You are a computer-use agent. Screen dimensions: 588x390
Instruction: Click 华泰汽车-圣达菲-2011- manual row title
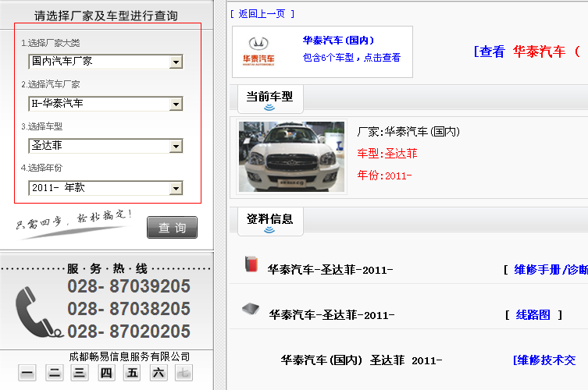click(330, 270)
